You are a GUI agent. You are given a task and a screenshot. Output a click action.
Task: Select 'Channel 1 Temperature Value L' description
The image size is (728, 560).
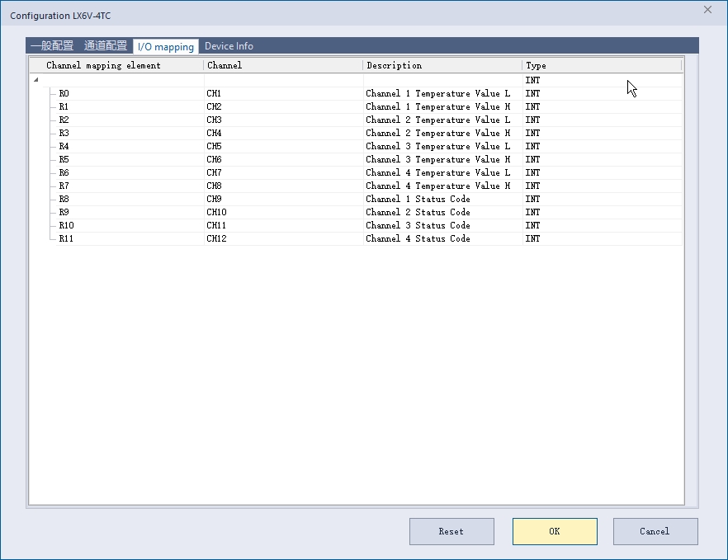pyautogui.click(x=437, y=93)
